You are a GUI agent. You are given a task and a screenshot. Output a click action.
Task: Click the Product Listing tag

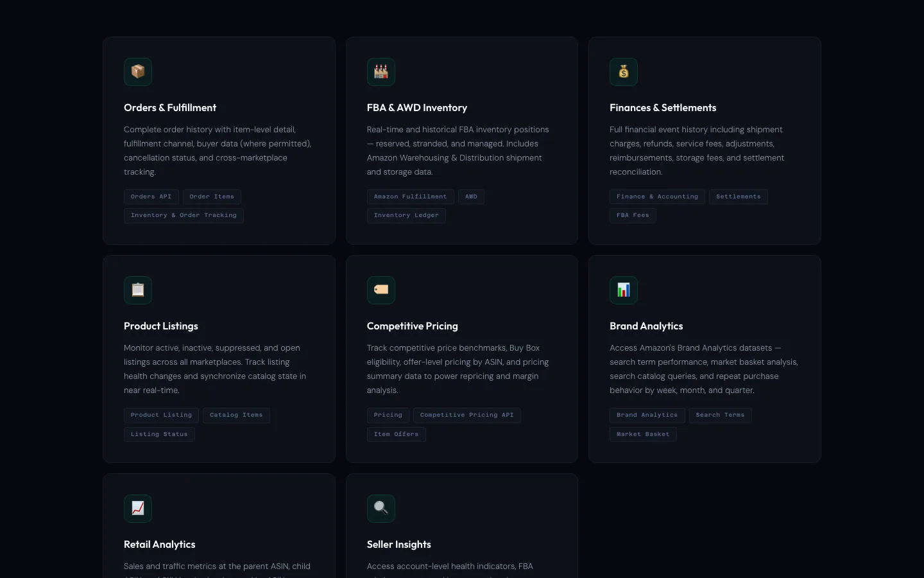tap(162, 415)
